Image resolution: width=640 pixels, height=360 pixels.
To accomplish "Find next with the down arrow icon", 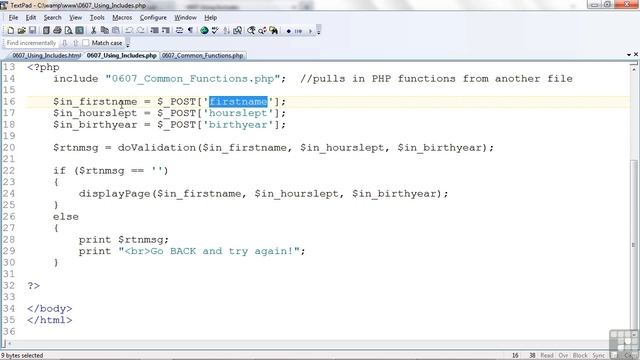I will click(x=64, y=43).
